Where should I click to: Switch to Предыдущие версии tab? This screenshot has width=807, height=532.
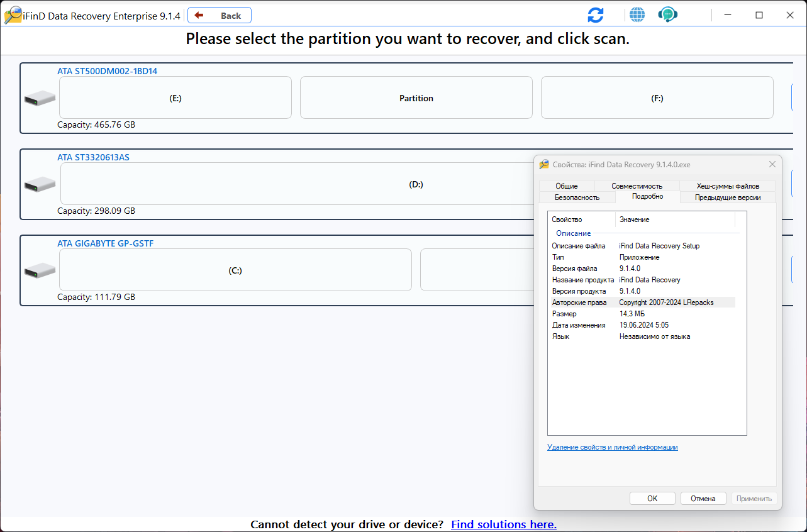[728, 197]
